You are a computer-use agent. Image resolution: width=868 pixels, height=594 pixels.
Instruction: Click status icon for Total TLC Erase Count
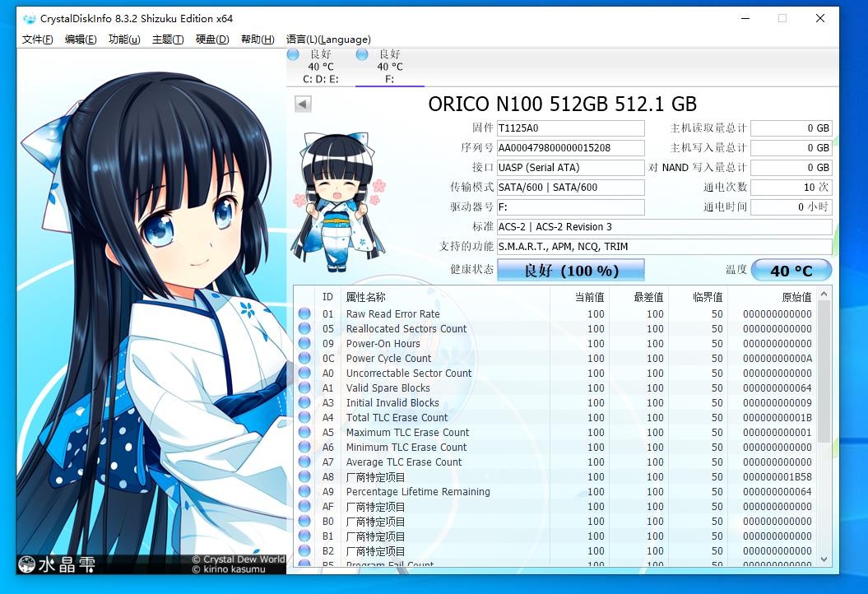tap(304, 417)
